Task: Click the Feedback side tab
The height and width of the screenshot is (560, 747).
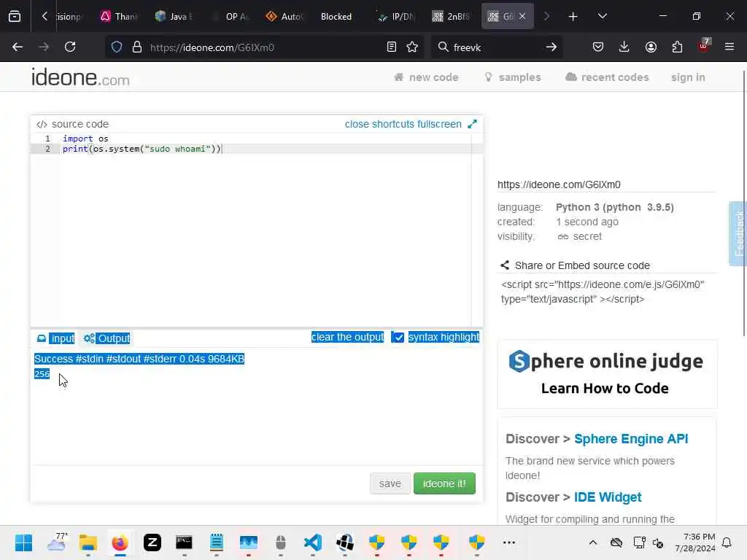Action: (738, 233)
